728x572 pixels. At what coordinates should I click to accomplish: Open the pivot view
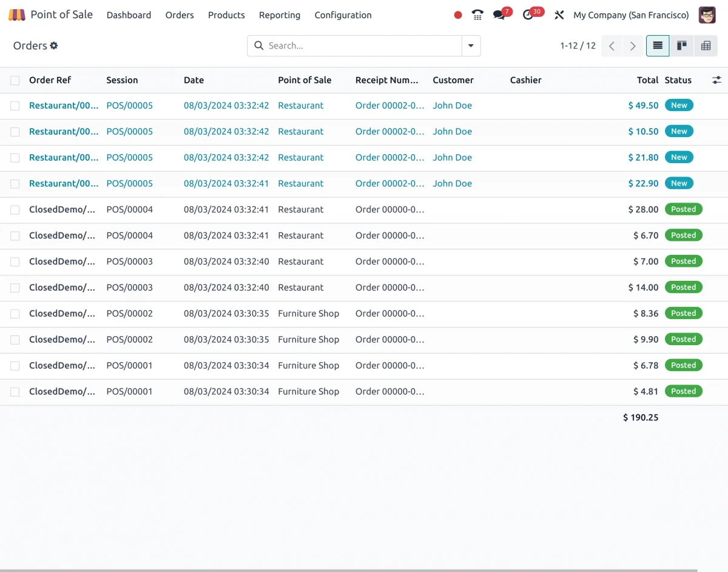pyautogui.click(x=706, y=45)
